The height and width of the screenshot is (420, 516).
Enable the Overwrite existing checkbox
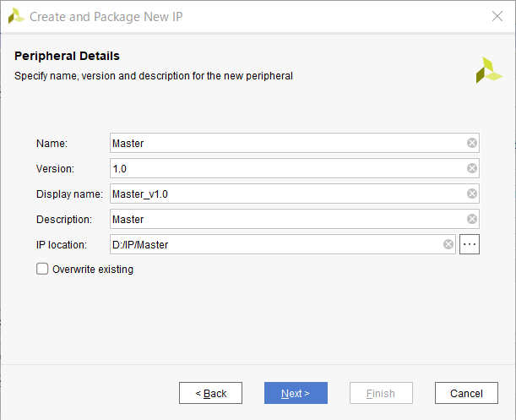[42, 270]
